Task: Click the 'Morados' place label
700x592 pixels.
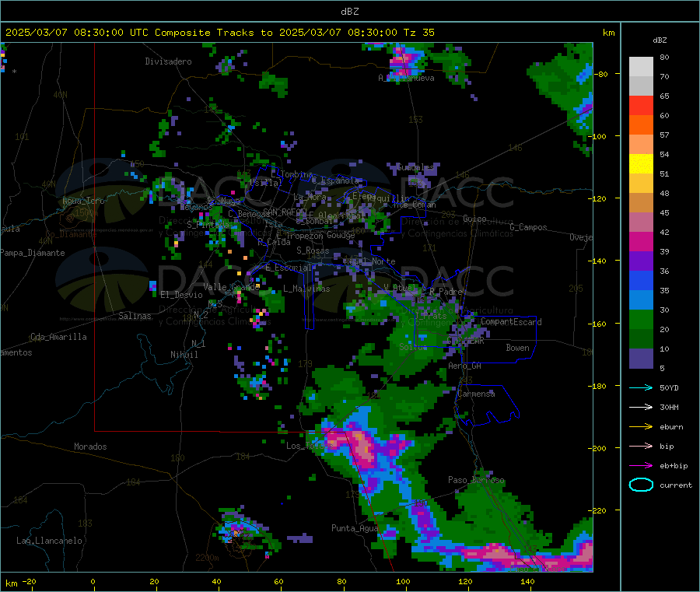Action: 90,447
